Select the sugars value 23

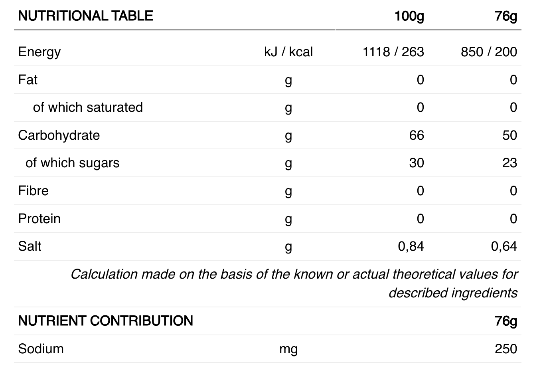tap(509, 163)
